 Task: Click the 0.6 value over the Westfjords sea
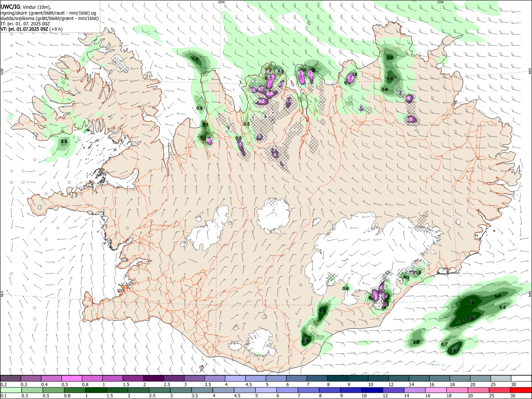[64, 142]
